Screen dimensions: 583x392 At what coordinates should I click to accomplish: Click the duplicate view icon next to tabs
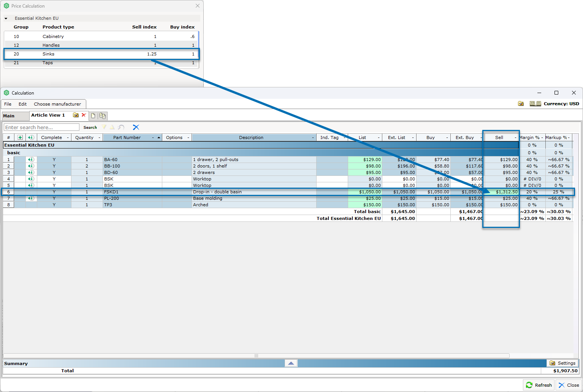[102, 116]
